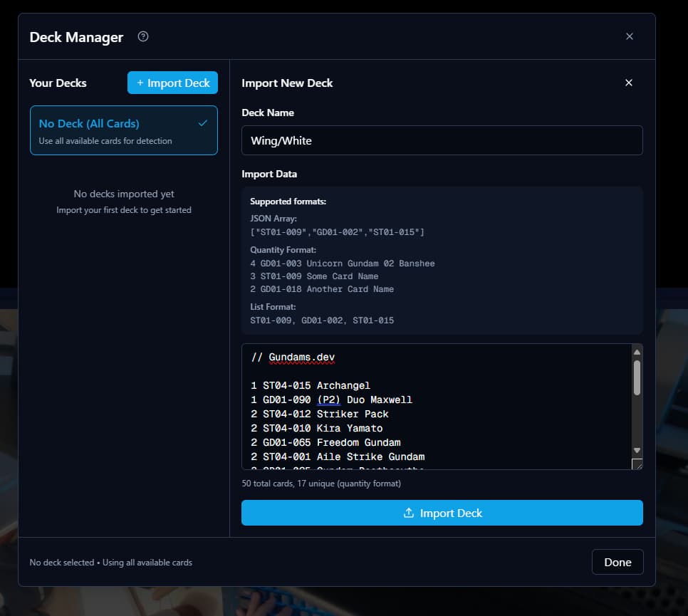688x616 pixels.
Task: Click the underlined (P2) text in deck list
Action: tap(328, 400)
